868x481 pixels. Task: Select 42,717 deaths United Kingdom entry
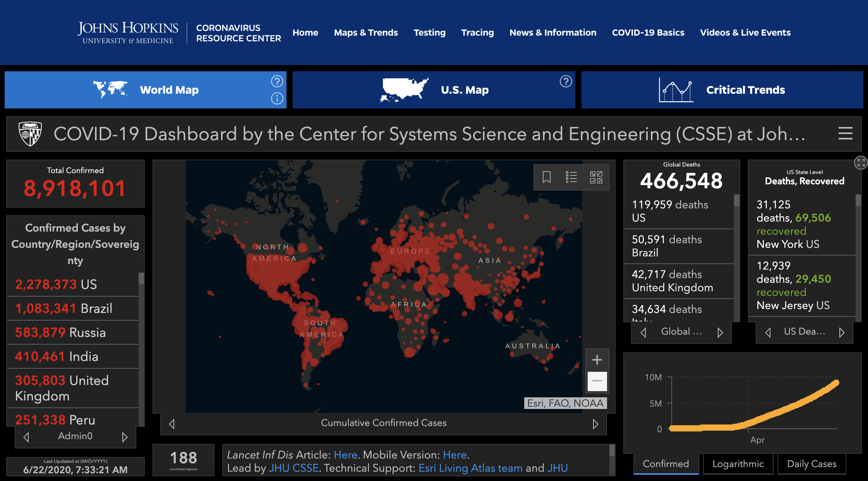(679, 281)
